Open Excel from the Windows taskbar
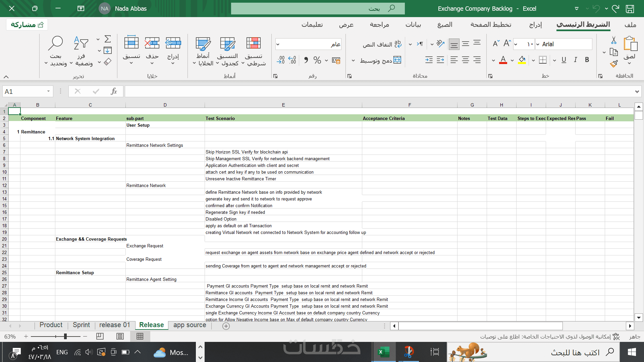The height and width of the screenshot is (362, 644). [x=383, y=352]
